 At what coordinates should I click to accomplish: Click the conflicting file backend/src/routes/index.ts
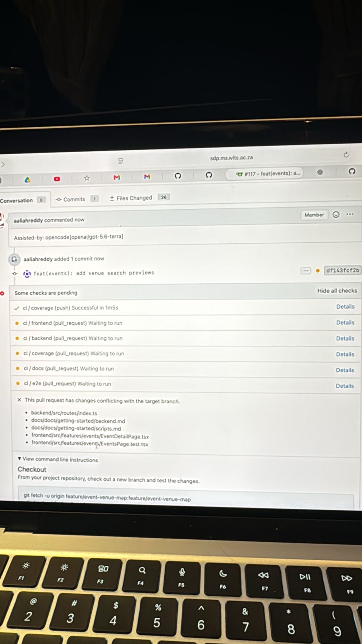click(64, 413)
